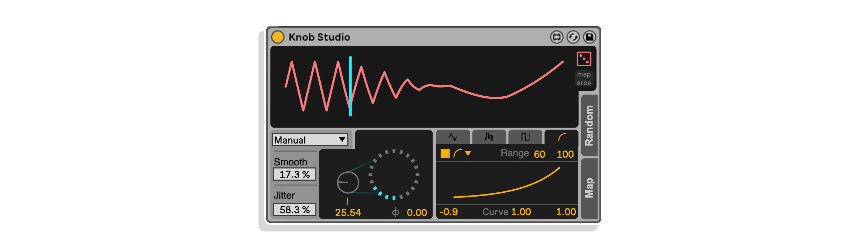The image size is (868, 249).
Task: Click the small knob dial
Action: (348, 183)
